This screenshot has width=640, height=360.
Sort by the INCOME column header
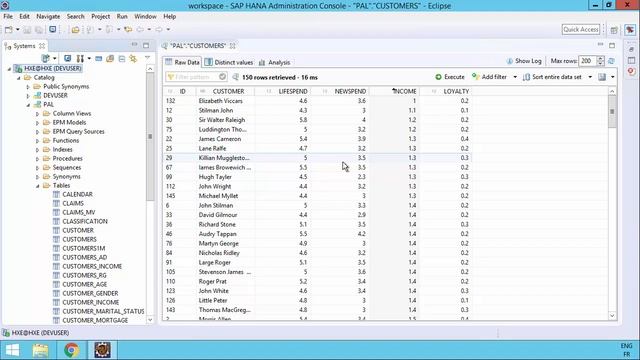coord(395,91)
